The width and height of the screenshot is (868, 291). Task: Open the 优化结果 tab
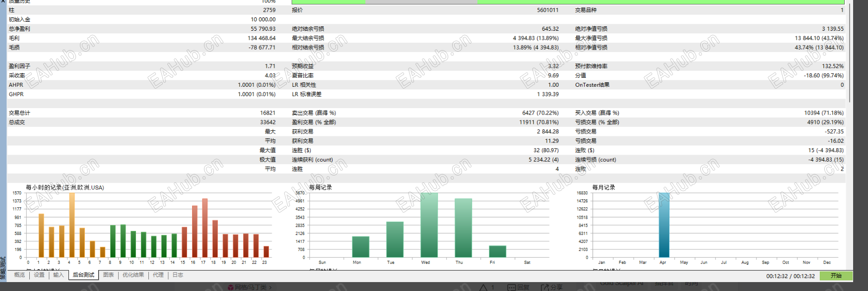[133, 275]
